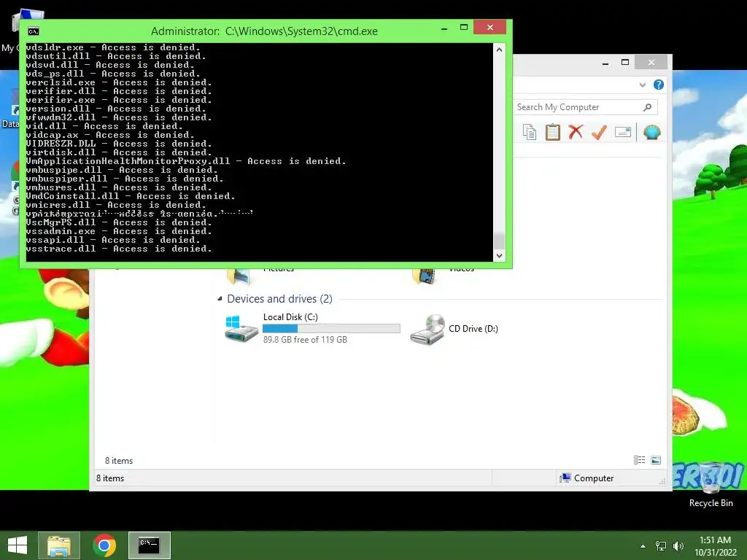Screen dimensions: 747x560
Task: Click the search magnifier icon
Action: click(x=647, y=107)
